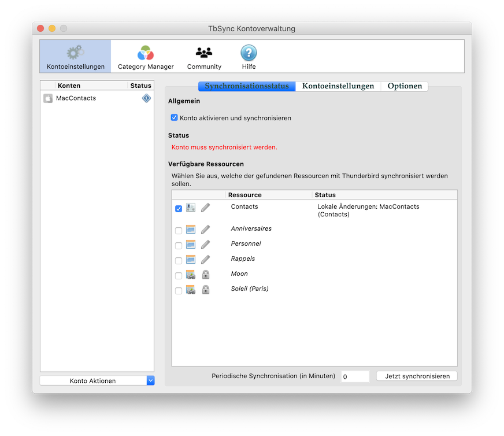504x436 pixels.
Task: Click the calendar icon for Anniversaires
Action: pos(191,229)
